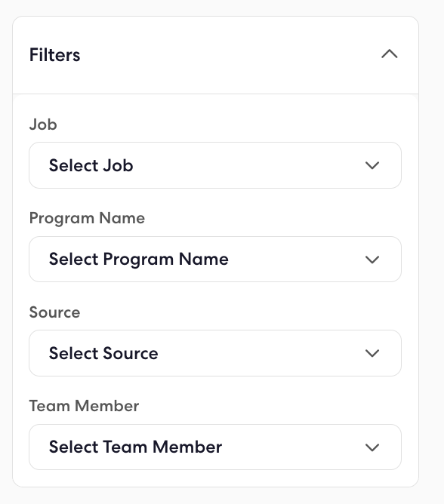Open the Select Team Member dropdown
The width and height of the screenshot is (444, 504).
pos(215,447)
